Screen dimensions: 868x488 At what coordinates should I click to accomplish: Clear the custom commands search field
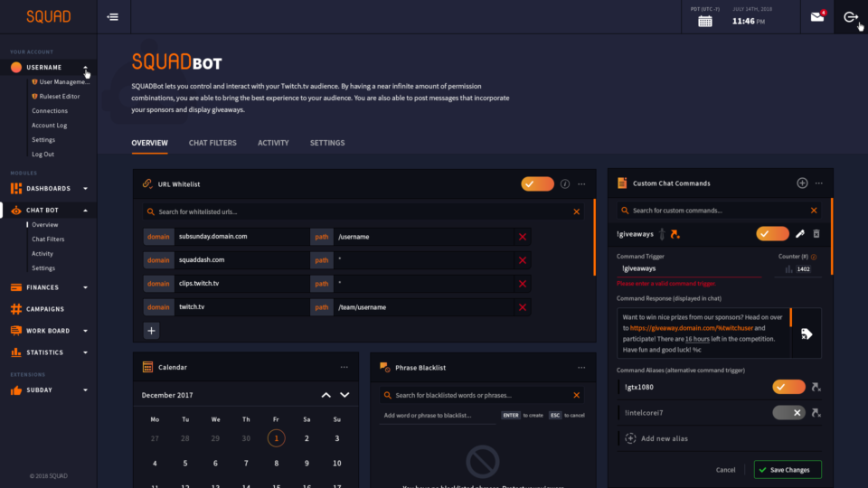pos(814,211)
